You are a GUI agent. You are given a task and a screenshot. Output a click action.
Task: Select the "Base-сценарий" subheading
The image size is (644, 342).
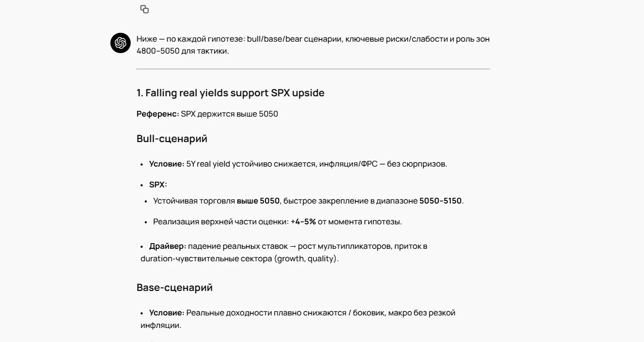174,287
